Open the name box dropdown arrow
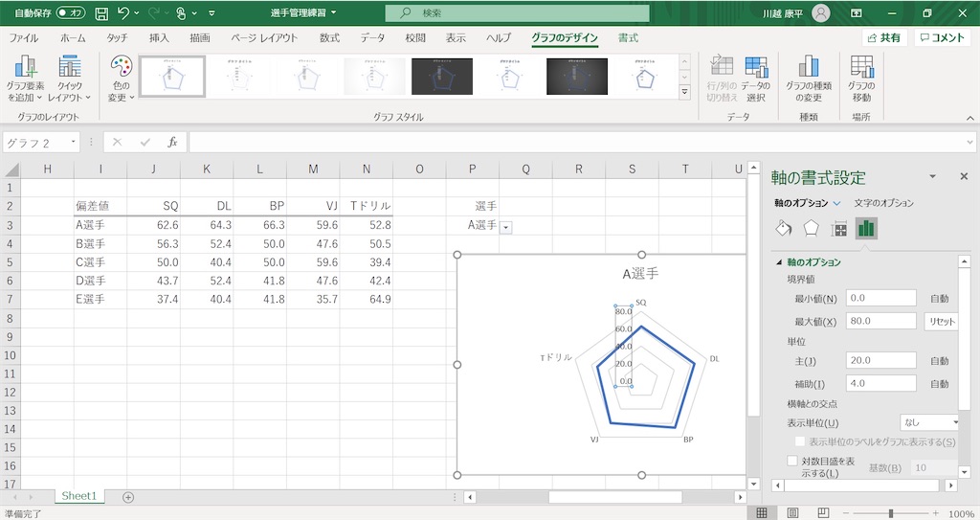Screen dimensions: 980x520 pyautogui.click(x=73, y=143)
